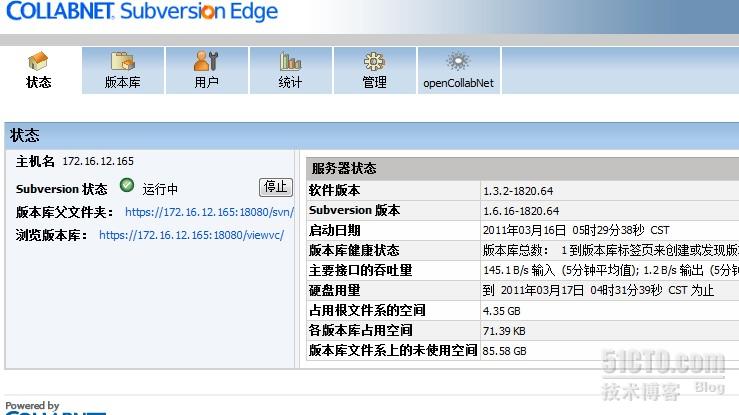Image resolution: width=739 pixels, height=415 pixels.
Task: Click the unused space value 85.58 GB
Action: pyautogui.click(x=504, y=351)
